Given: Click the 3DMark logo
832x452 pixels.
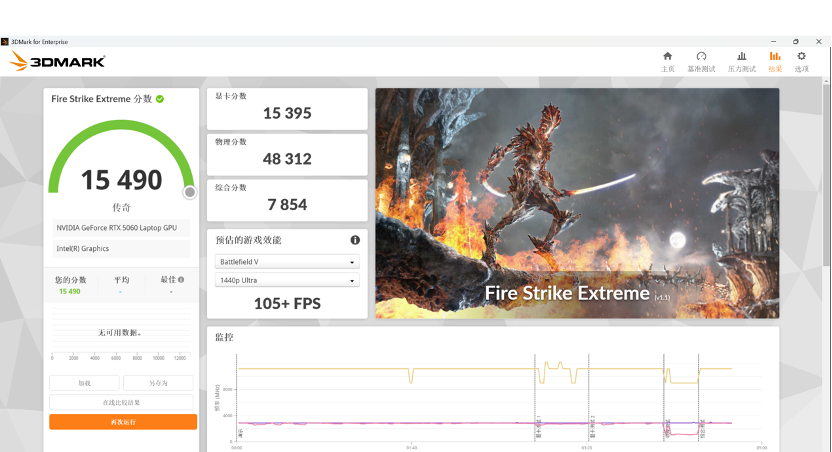Looking at the screenshot, I should coord(57,62).
